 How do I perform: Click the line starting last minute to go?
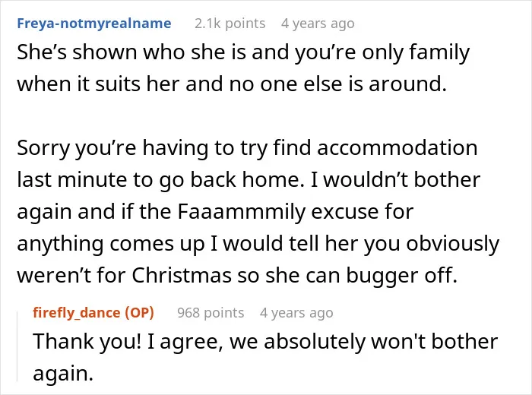pos(249,180)
